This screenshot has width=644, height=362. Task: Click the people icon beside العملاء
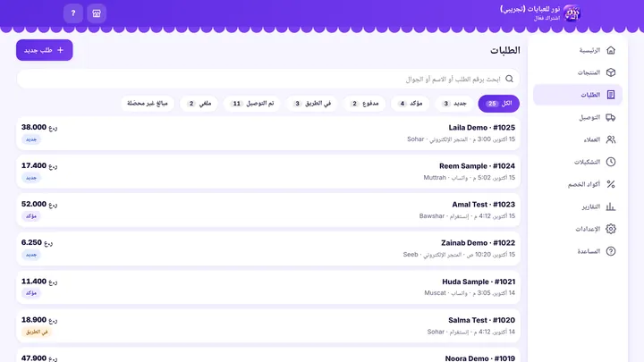[611, 139]
